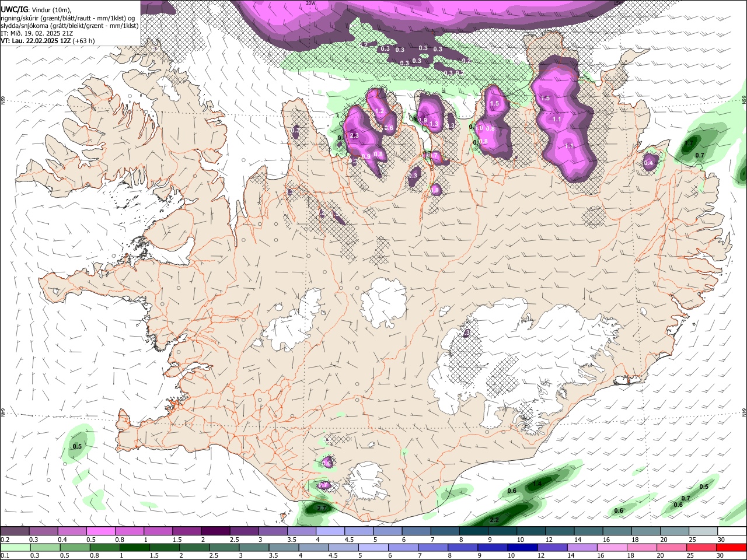Image resolution: width=747 pixels, height=560 pixels.
Task: Pick the bright red rain swatch starting at 30
Action: (x=732, y=547)
